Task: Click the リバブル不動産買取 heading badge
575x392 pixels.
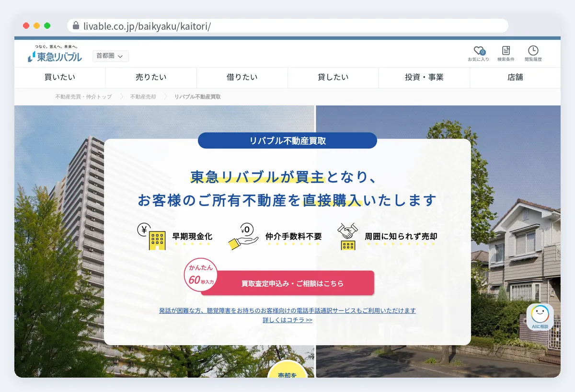Action: click(x=287, y=141)
